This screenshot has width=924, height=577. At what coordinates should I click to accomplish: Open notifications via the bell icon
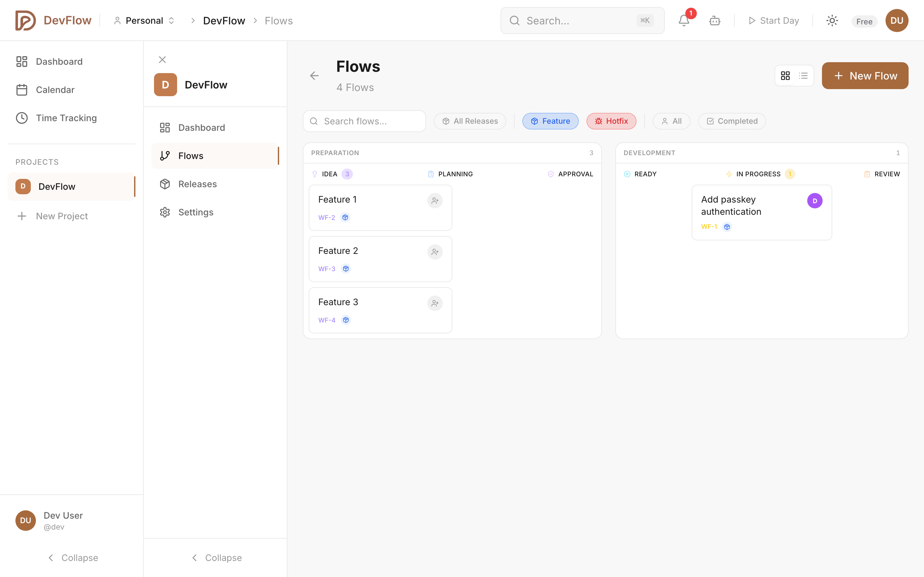tap(683, 21)
